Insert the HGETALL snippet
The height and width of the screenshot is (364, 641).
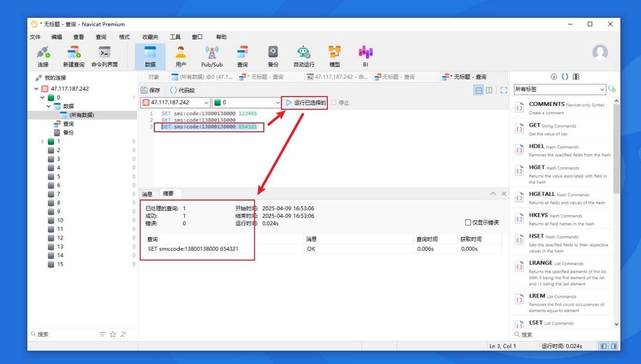(562, 198)
